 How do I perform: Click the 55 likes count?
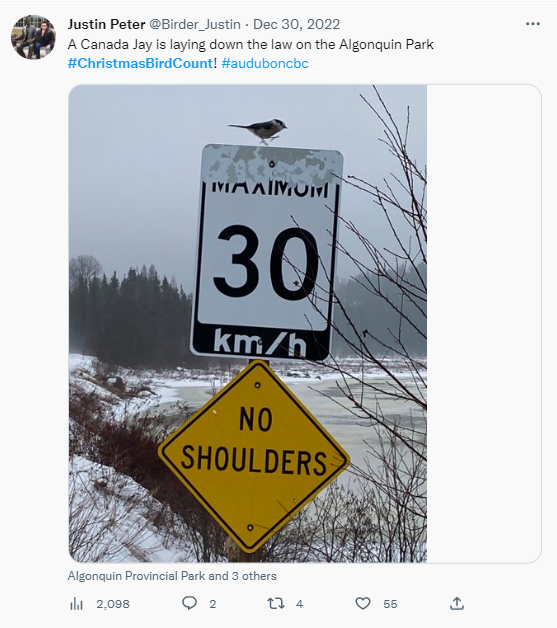[390, 604]
